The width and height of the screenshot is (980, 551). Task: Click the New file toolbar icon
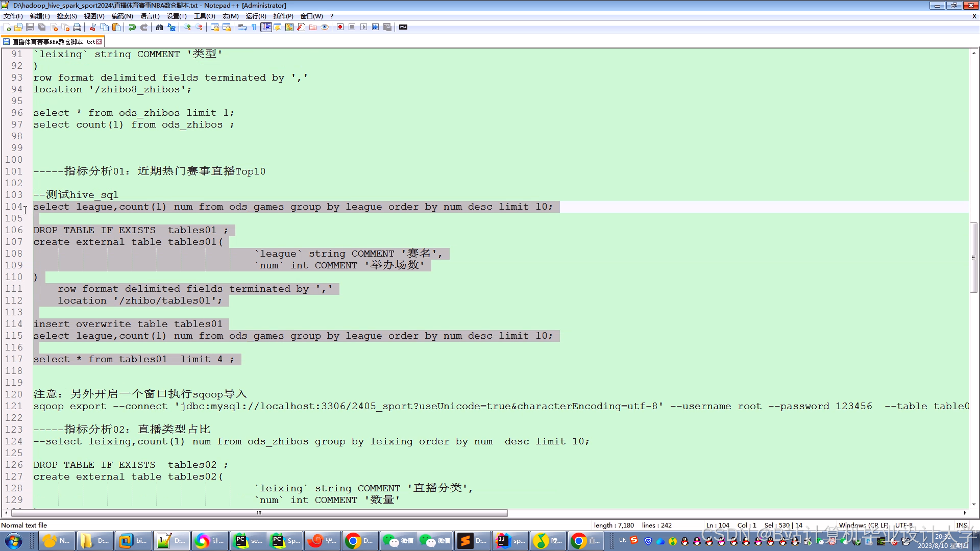(7, 27)
